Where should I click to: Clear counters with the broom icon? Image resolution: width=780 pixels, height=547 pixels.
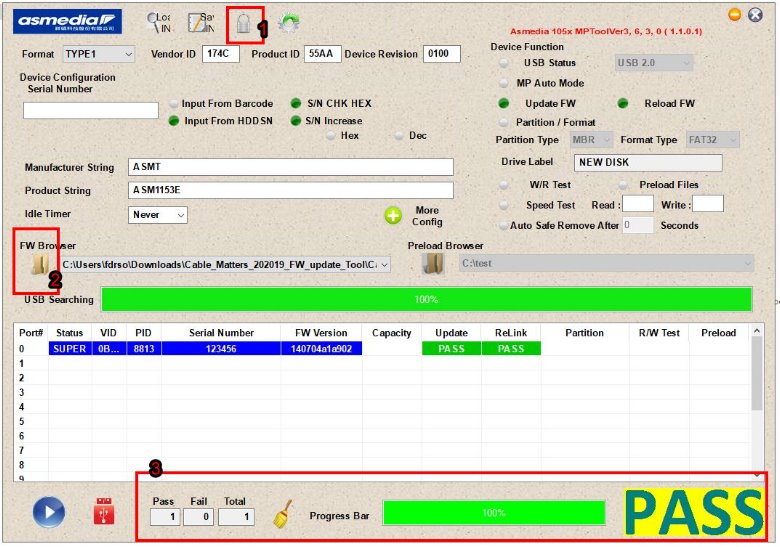(283, 514)
